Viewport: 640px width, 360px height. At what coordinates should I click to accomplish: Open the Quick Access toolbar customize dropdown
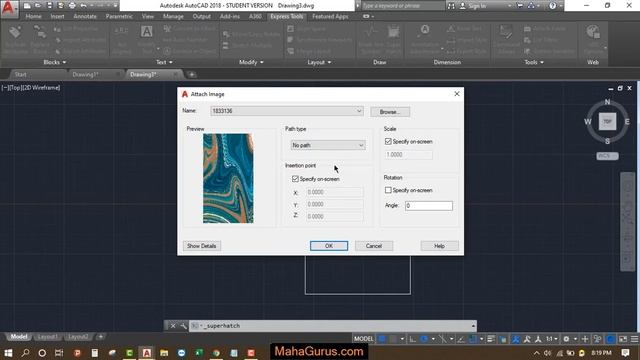(116, 6)
